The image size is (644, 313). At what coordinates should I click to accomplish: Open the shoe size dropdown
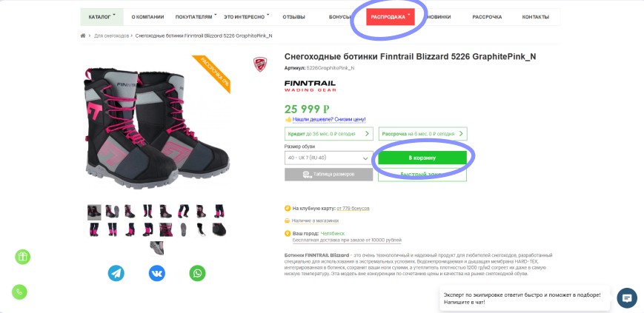(328, 158)
